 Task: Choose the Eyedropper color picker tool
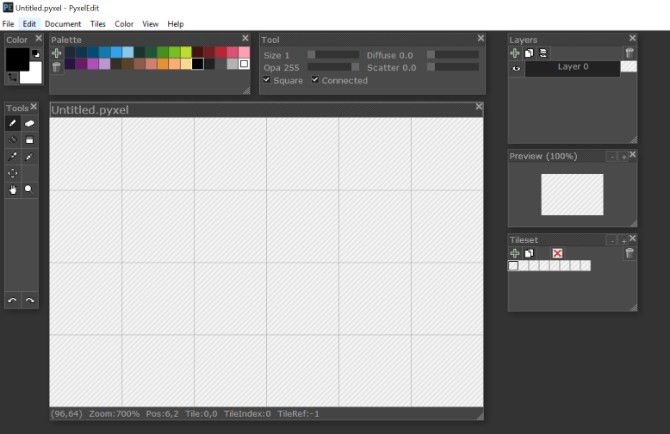click(x=12, y=157)
